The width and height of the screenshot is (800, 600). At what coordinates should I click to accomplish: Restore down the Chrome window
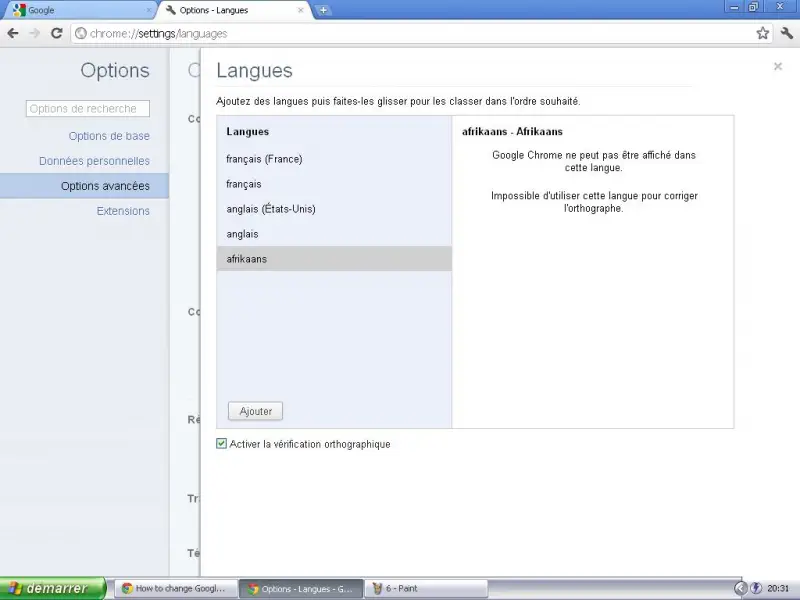754,7
